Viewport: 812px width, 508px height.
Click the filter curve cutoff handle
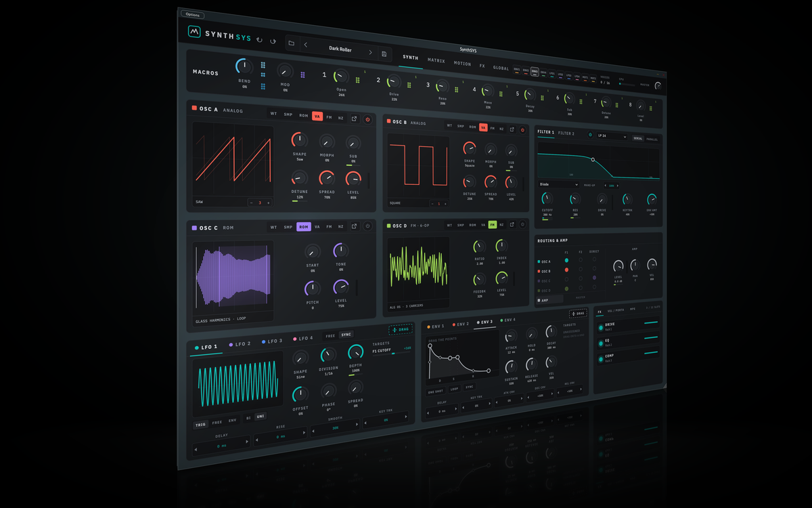click(593, 160)
